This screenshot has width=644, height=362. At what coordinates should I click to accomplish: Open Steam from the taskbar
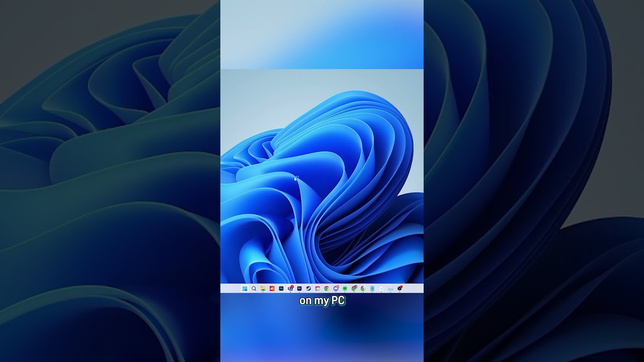(308, 289)
